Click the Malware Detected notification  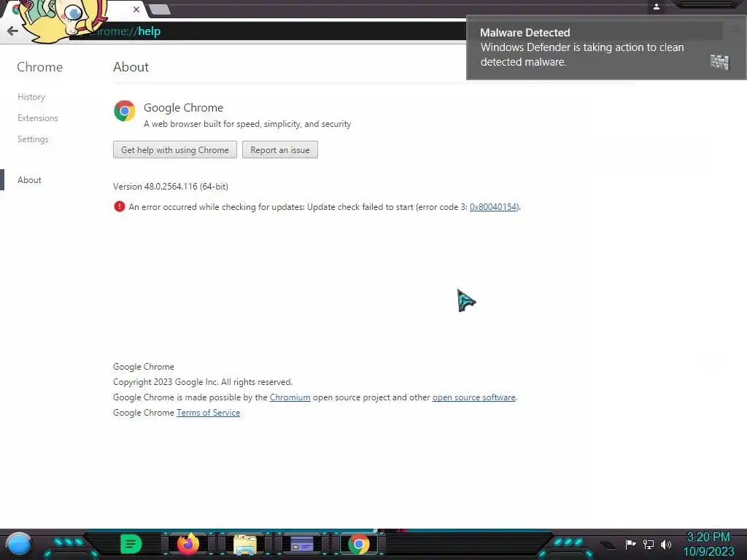point(606,47)
